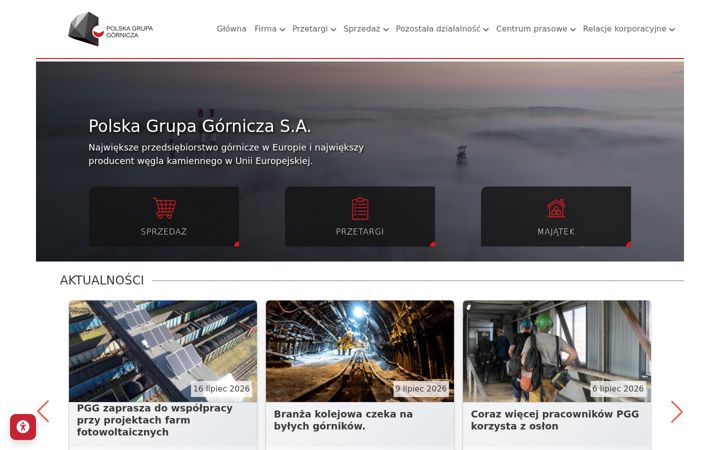Expand Centrum prasowe dropdown
Screen dimensions: 720x450
coord(536,29)
